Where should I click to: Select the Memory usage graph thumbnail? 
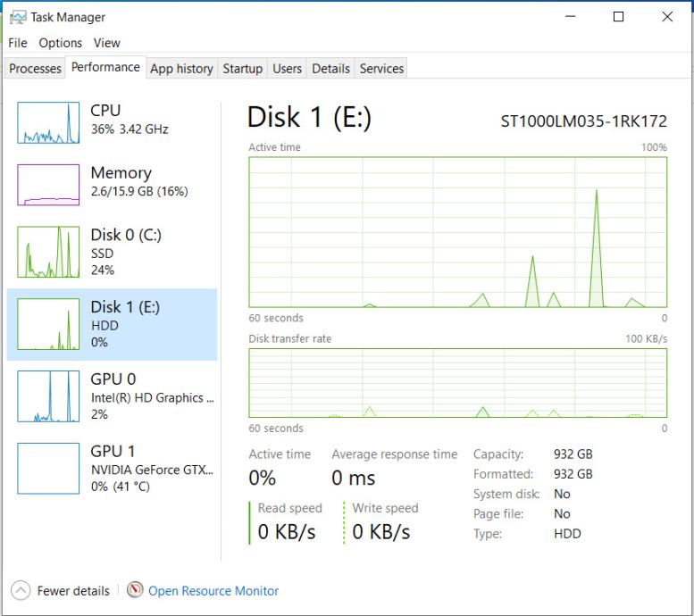click(48, 185)
